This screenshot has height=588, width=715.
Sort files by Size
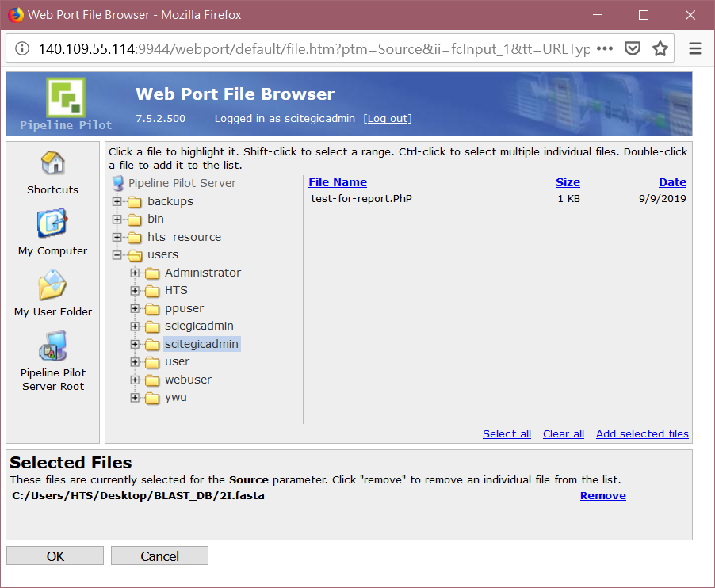[568, 182]
